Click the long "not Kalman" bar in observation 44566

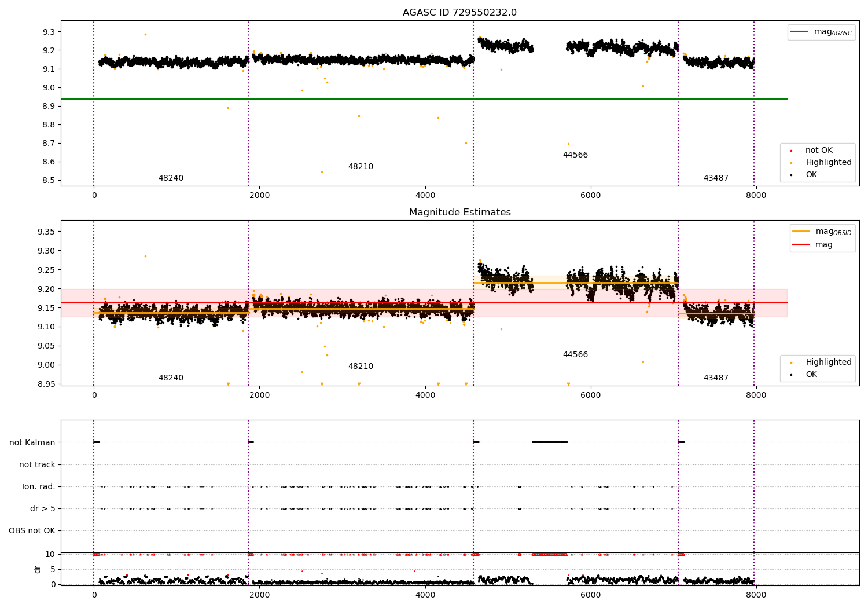(549, 442)
